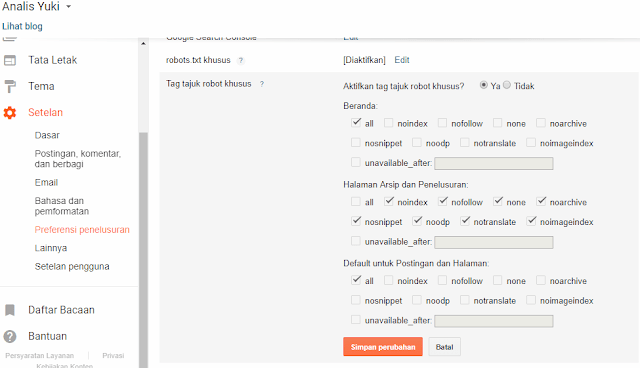Open help tooltip for Tag tajuk robot khusus
Viewport: 640px width, 368px height.
pos(262,84)
